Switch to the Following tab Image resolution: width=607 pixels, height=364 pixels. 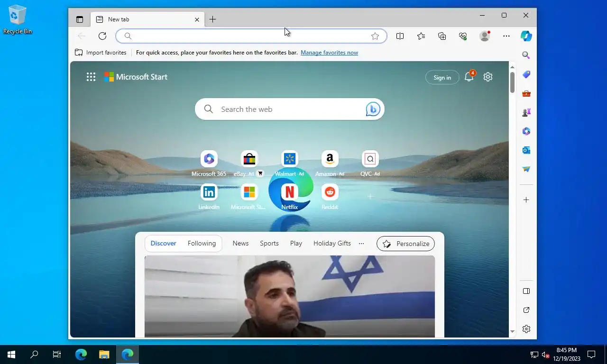[x=202, y=243]
